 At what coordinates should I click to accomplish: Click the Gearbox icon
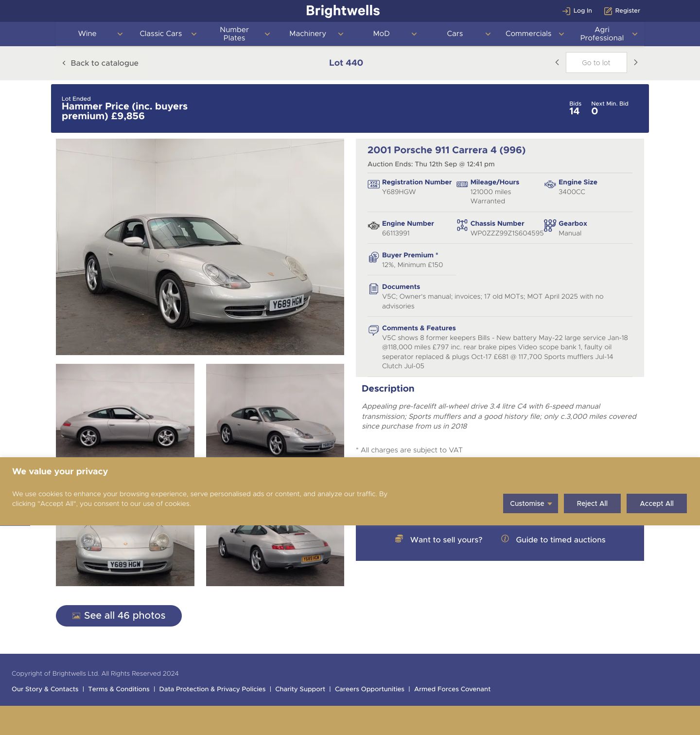[x=550, y=225]
